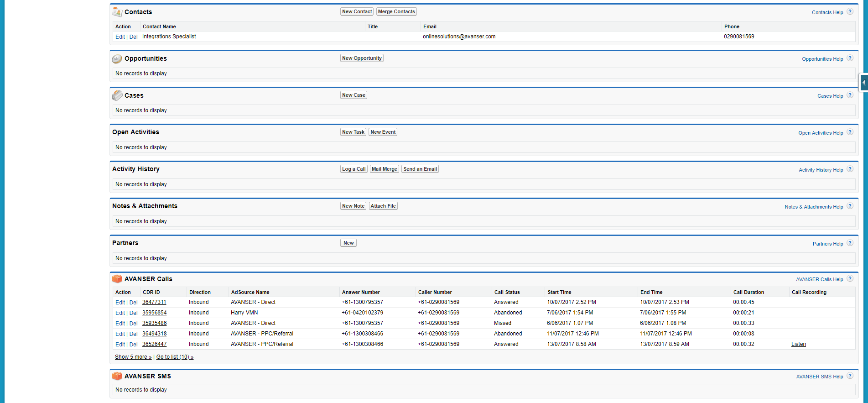Click the Cases section icon
868x403 pixels.
117,95
